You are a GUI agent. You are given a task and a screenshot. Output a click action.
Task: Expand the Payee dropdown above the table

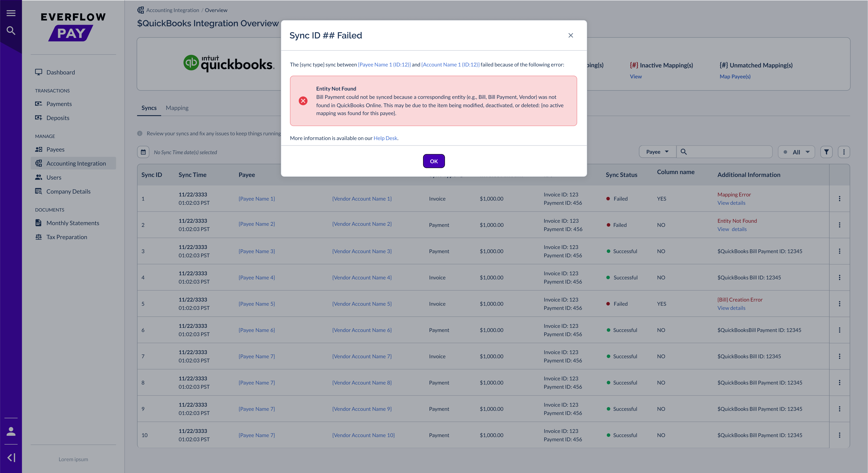(657, 152)
